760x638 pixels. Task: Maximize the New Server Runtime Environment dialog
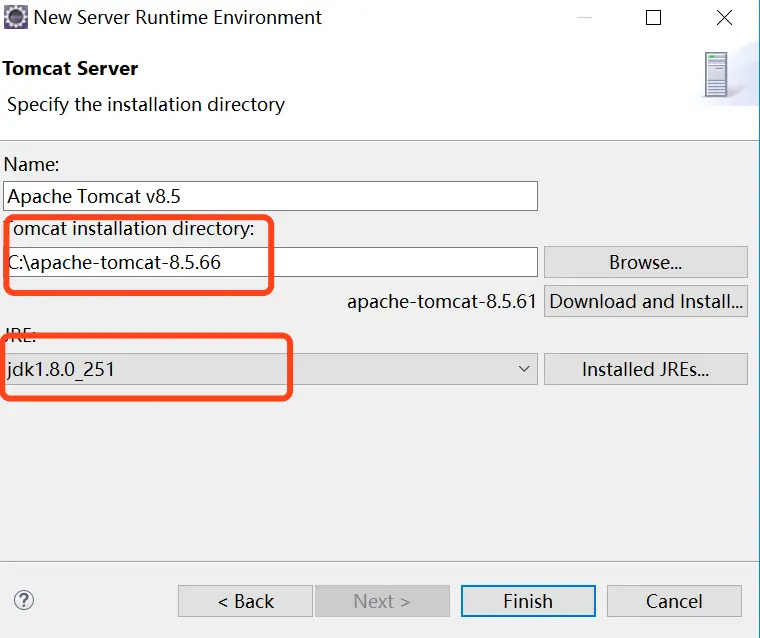654,18
